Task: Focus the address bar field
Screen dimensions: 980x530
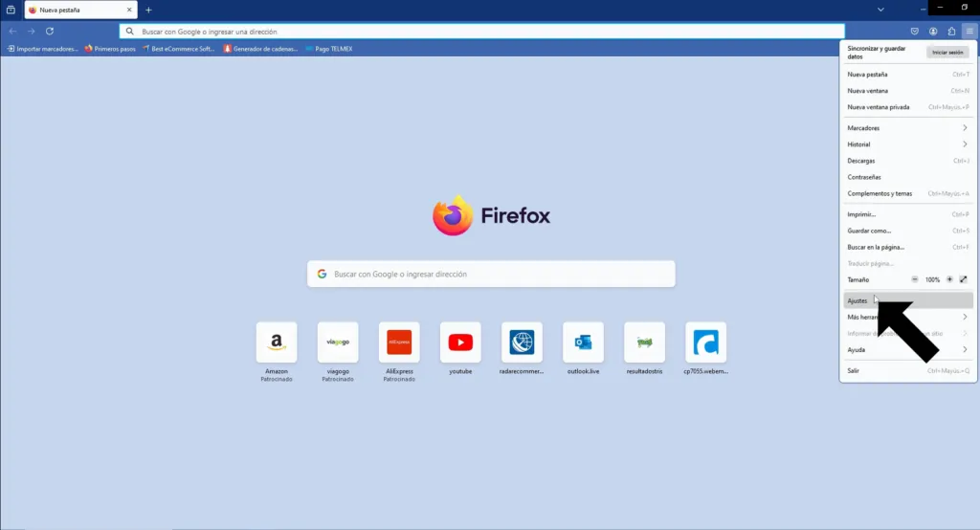Action: click(x=482, y=32)
